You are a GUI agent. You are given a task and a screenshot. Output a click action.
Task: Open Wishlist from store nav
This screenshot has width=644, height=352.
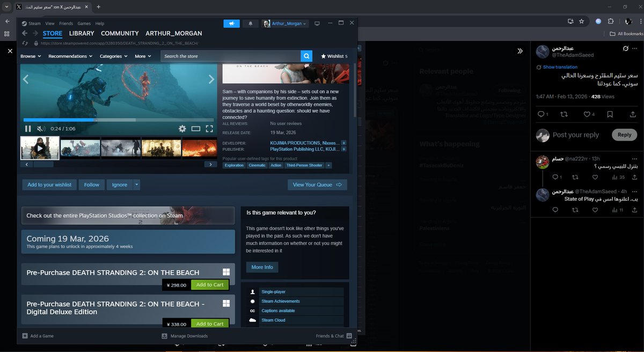pos(334,56)
